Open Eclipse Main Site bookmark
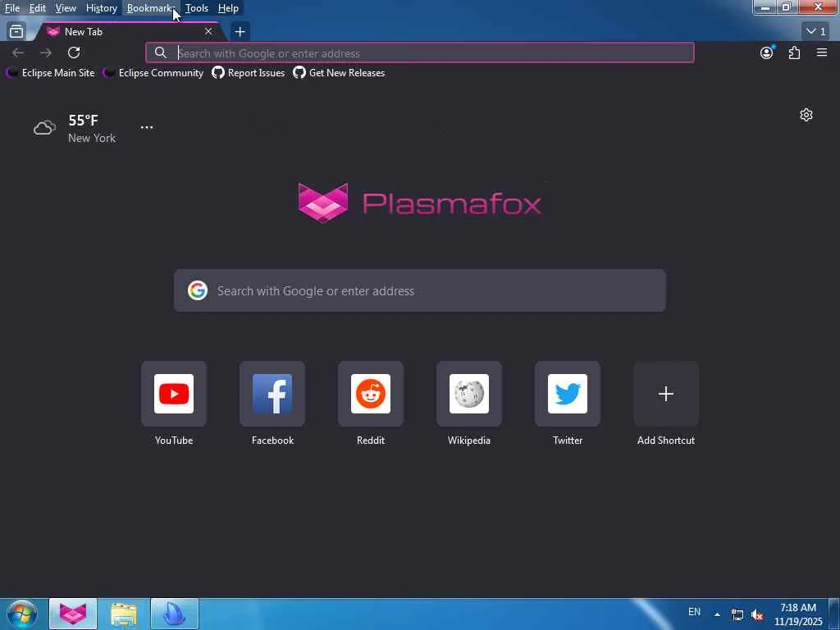 click(50, 73)
